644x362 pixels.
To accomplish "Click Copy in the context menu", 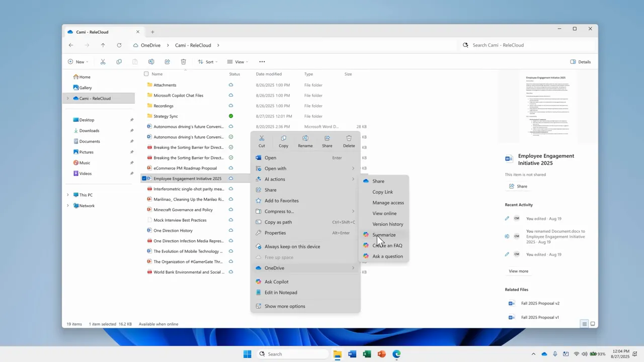I will tap(283, 141).
